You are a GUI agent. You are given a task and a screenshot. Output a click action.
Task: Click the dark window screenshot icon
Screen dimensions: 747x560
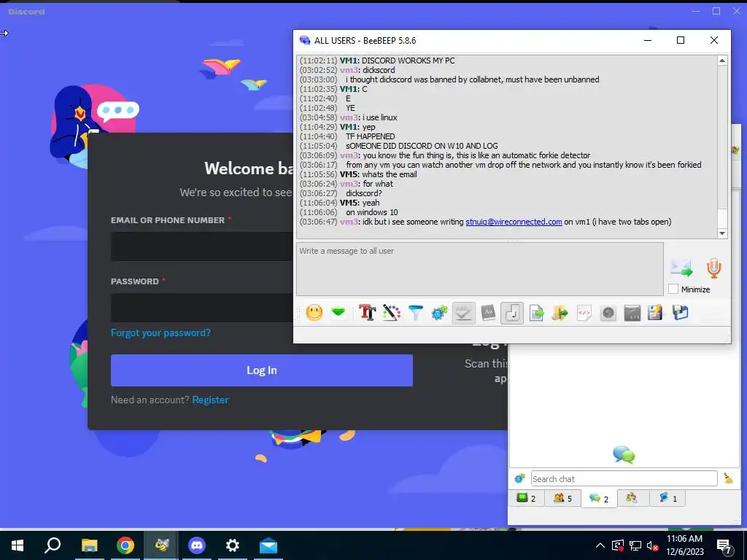pos(632,313)
